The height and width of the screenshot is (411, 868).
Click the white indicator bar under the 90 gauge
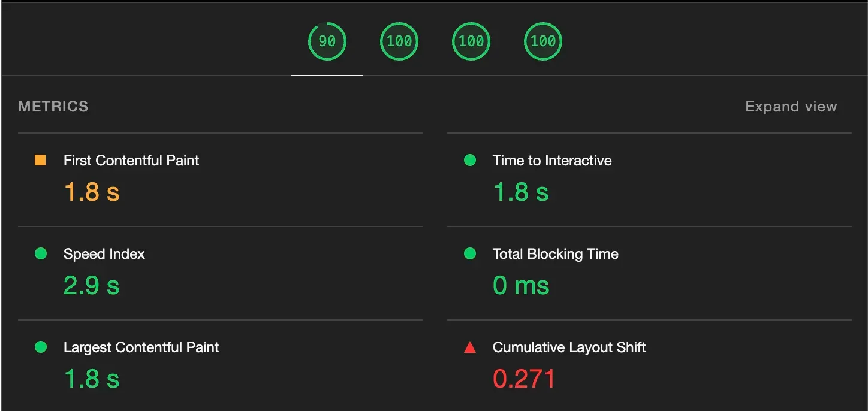327,76
